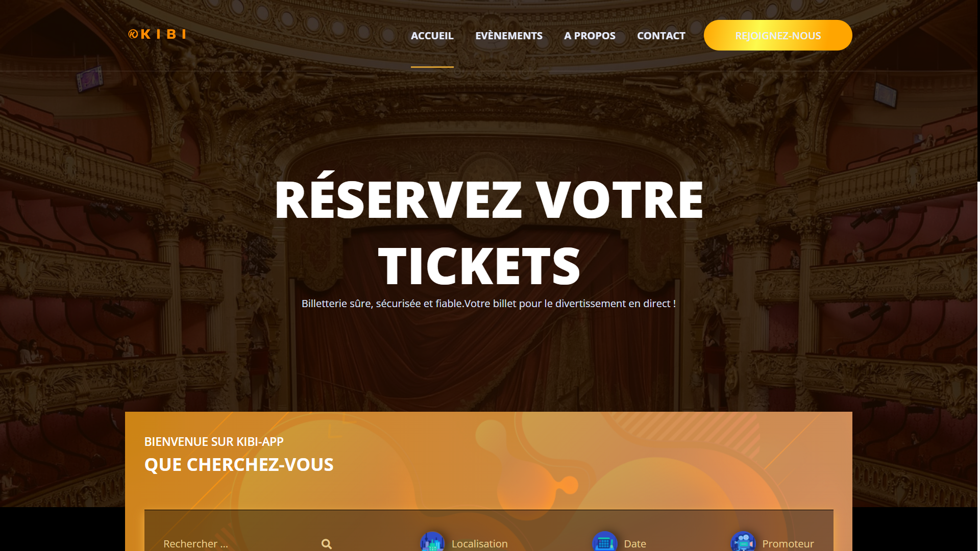This screenshot has height=551, width=980.
Task: Click the page's vertical scrollbar
Action: (x=978, y=275)
